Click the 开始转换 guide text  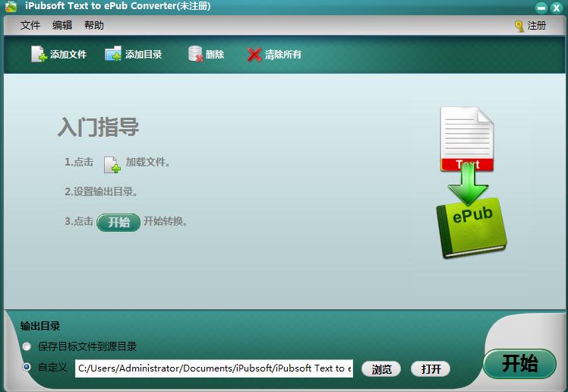point(166,221)
